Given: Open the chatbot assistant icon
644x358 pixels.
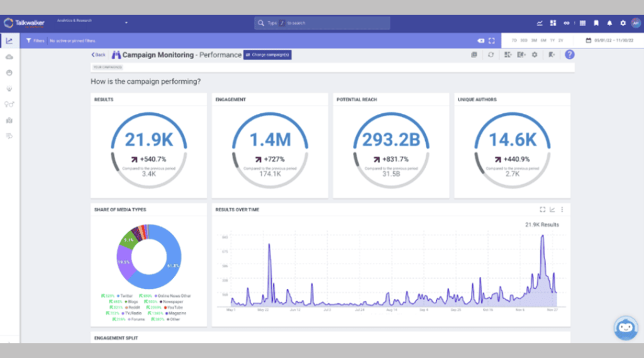Looking at the screenshot, I should point(626,328).
